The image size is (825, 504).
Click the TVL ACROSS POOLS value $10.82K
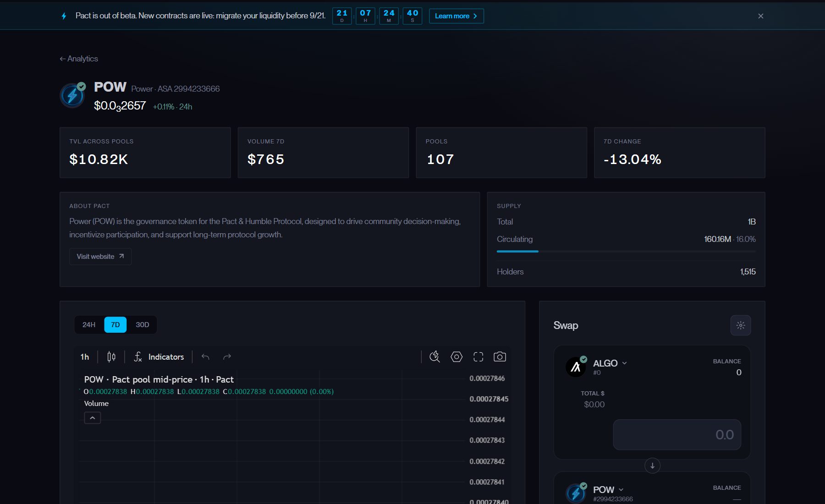click(x=99, y=159)
